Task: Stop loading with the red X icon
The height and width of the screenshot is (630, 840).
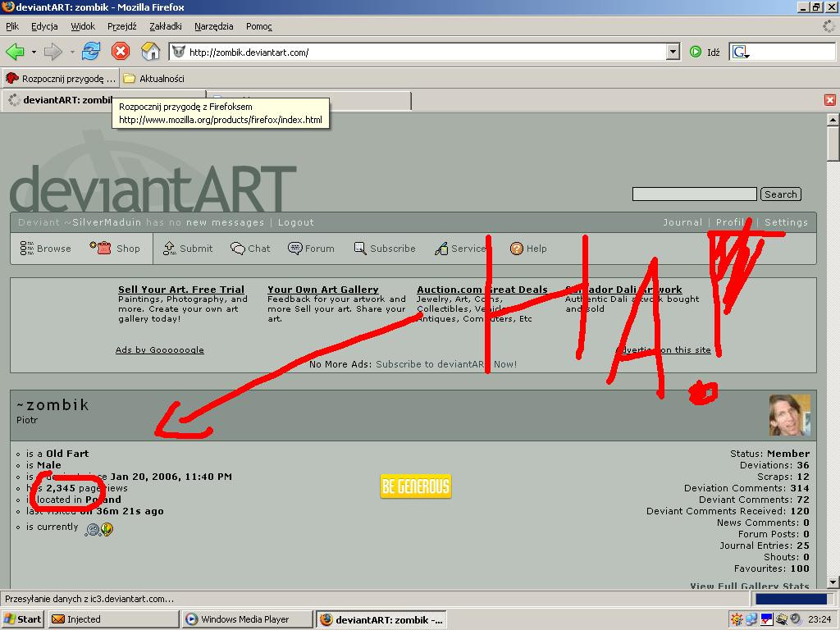Action: (x=121, y=52)
